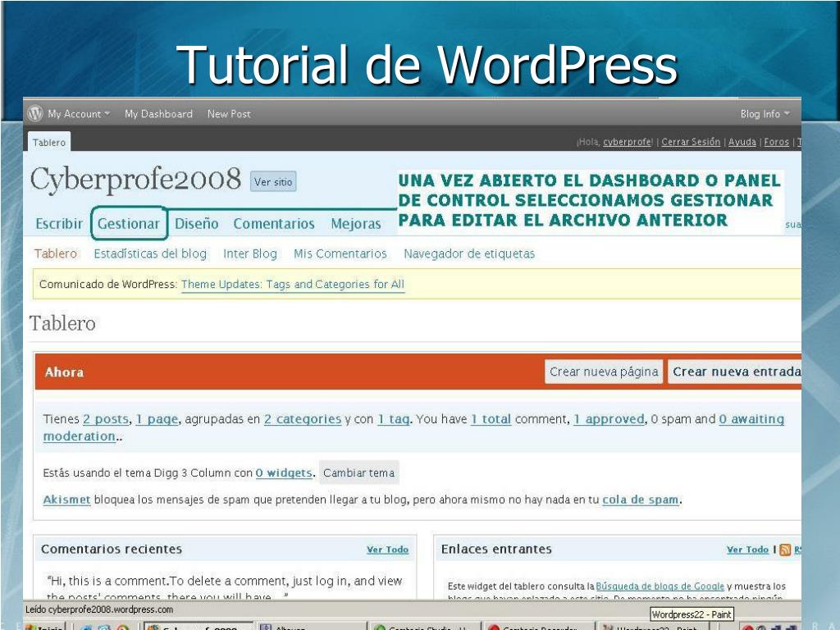Open Estadísticas del blog submenu

pos(150,253)
